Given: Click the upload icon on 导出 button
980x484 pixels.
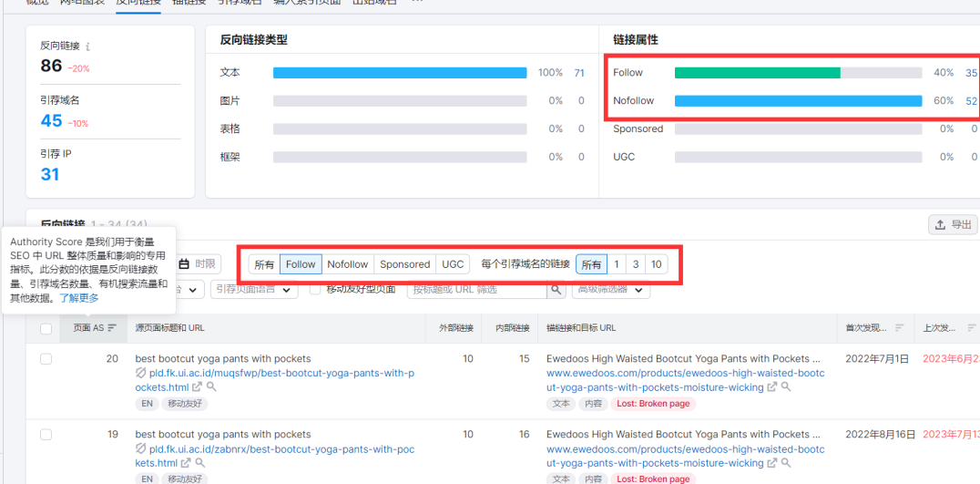Looking at the screenshot, I should click(x=940, y=225).
